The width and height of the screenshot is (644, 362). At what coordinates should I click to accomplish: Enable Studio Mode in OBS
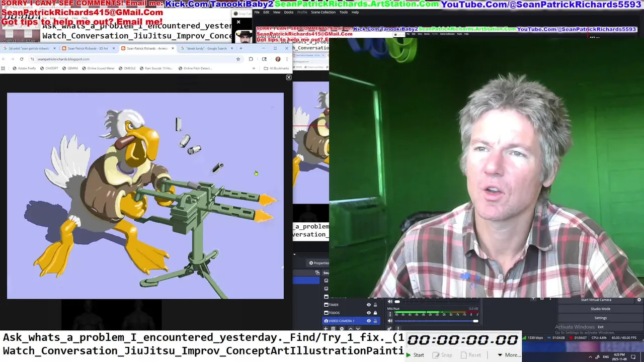click(x=600, y=309)
